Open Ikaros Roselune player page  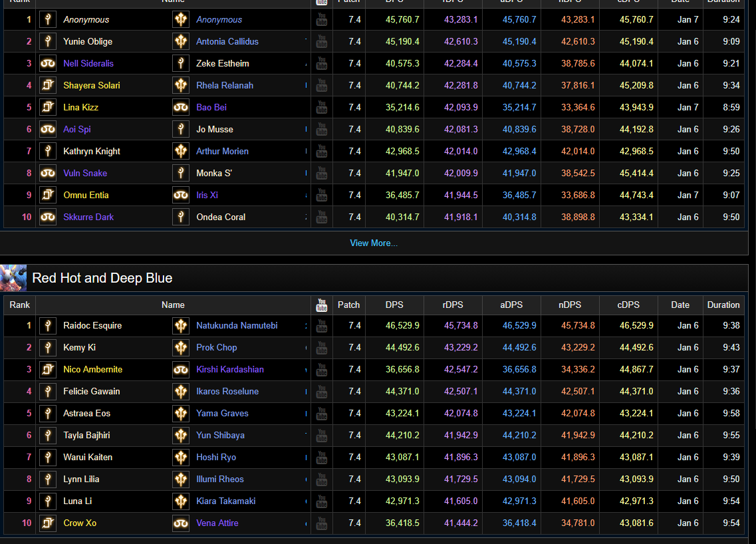[x=227, y=391]
